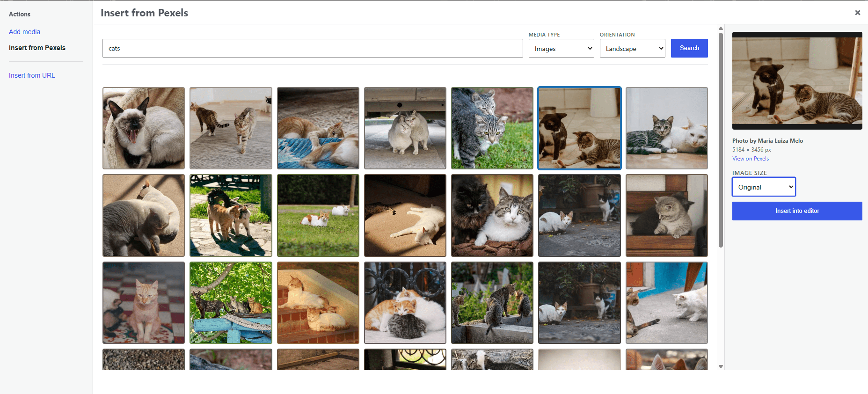Pick tabby cats sitting on concrete ledge

click(x=492, y=303)
